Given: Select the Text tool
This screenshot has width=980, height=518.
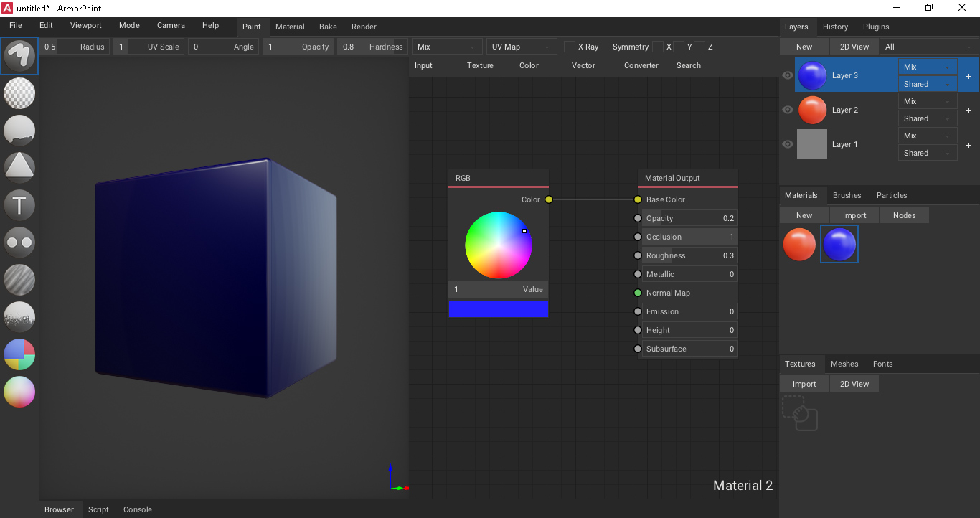Looking at the screenshot, I should (19, 205).
